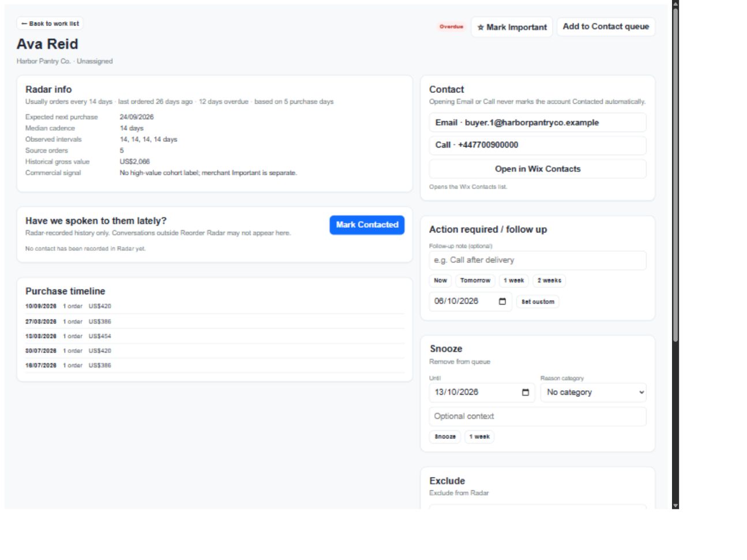Viewport: 747px width, 560px height.
Task: Set follow-up to Tomorrow
Action: [x=475, y=280]
